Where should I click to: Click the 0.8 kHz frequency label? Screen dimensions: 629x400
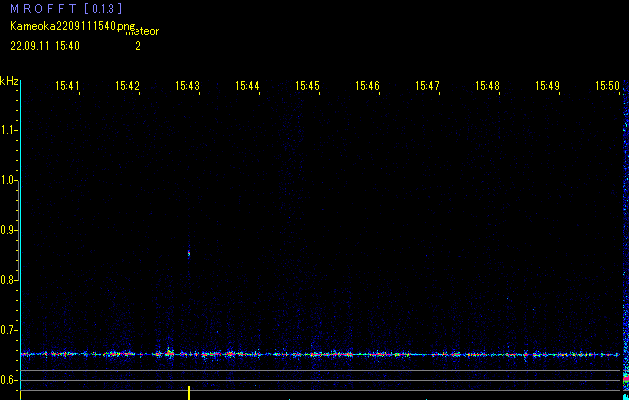pyautogui.click(x=8, y=280)
